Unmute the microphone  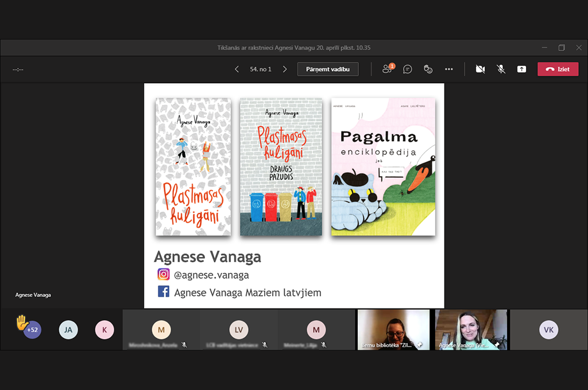click(x=501, y=69)
